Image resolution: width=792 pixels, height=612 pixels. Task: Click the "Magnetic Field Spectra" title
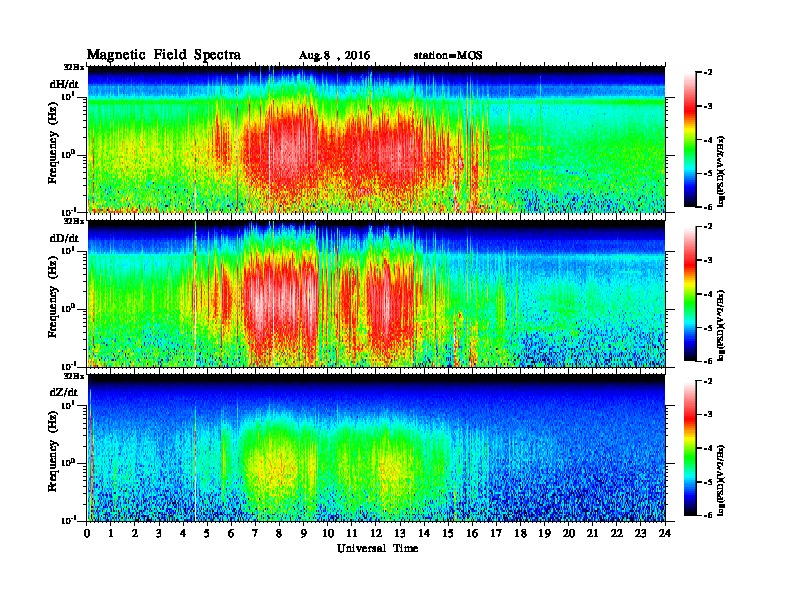(x=164, y=55)
